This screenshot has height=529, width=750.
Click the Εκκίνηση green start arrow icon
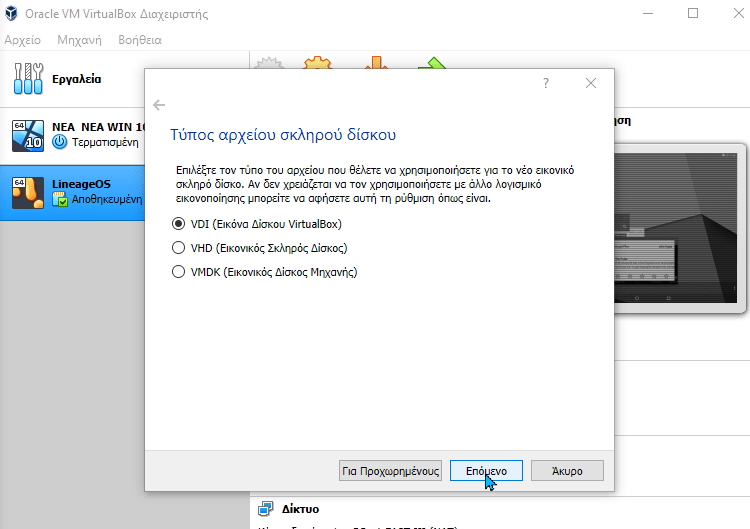(432, 63)
